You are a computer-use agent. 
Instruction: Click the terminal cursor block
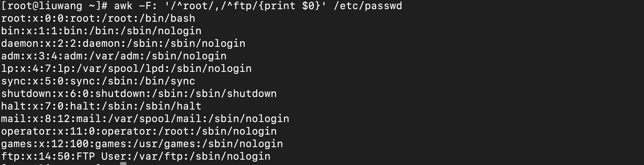pyautogui.click(x=123, y=164)
